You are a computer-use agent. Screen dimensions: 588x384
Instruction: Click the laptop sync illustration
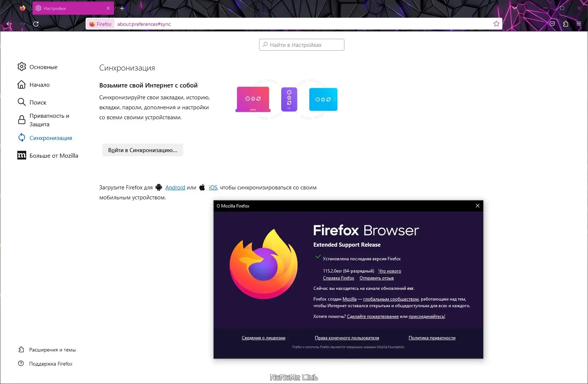pyautogui.click(x=253, y=99)
